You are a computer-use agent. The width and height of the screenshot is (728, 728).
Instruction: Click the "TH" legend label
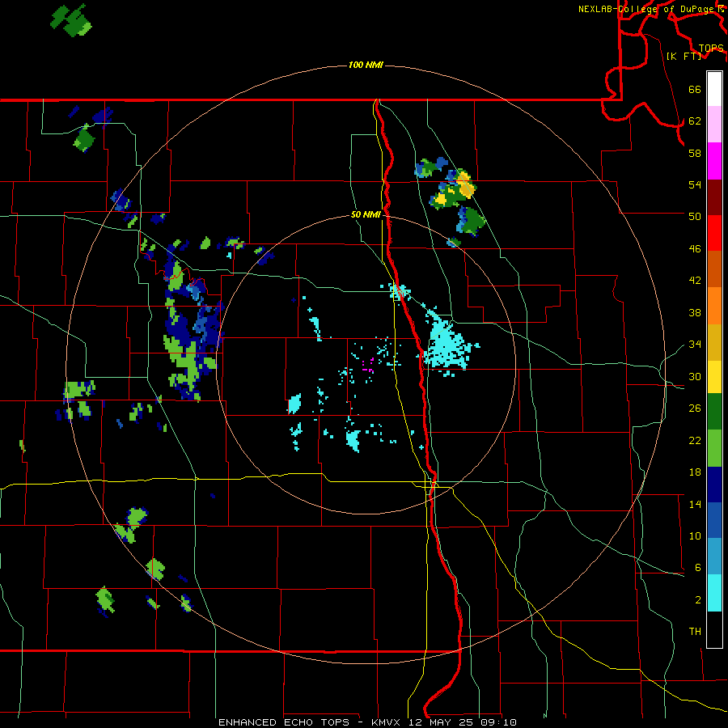click(x=695, y=632)
